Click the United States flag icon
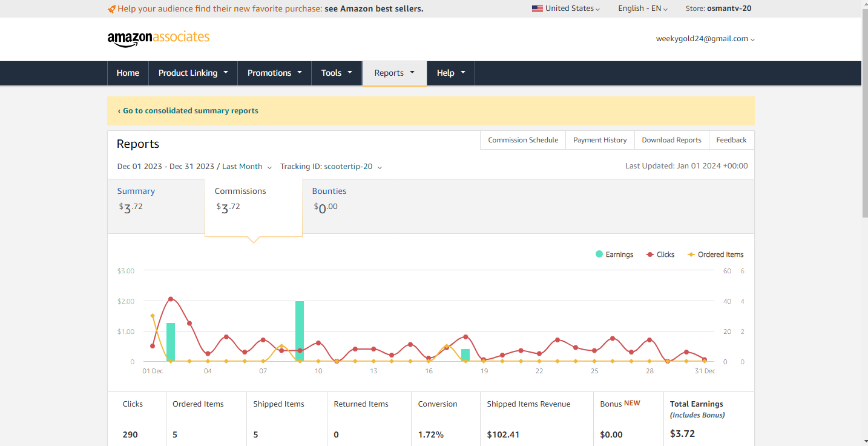The height and width of the screenshot is (446, 868). pyautogui.click(x=537, y=8)
